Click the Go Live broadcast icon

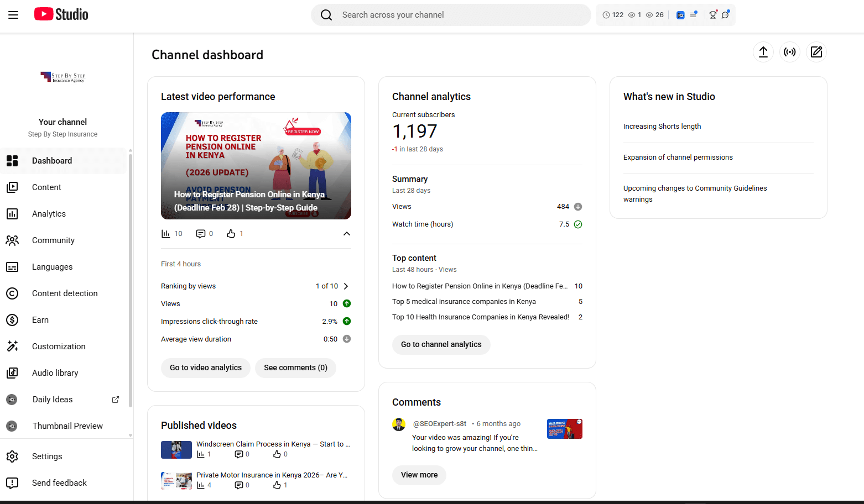tap(789, 51)
